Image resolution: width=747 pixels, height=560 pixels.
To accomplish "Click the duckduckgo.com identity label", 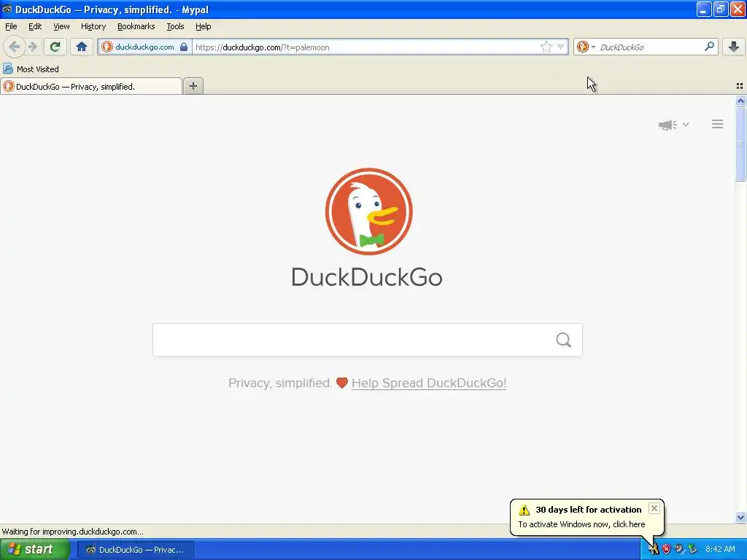I will 144,47.
